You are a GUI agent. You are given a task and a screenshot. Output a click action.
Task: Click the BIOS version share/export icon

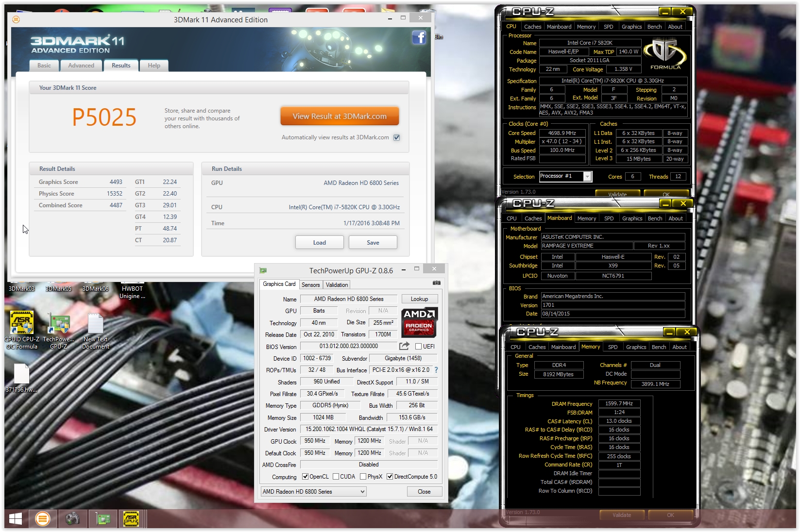(404, 346)
